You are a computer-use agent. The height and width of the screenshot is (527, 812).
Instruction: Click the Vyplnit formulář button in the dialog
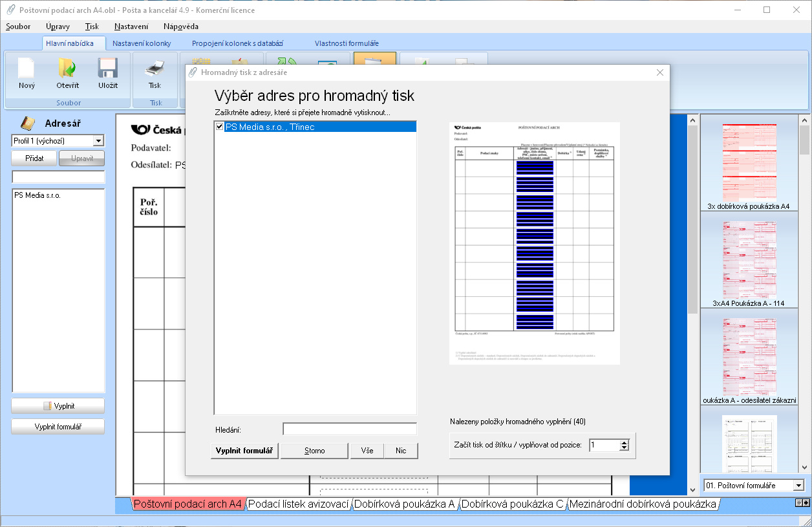click(x=244, y=451)
